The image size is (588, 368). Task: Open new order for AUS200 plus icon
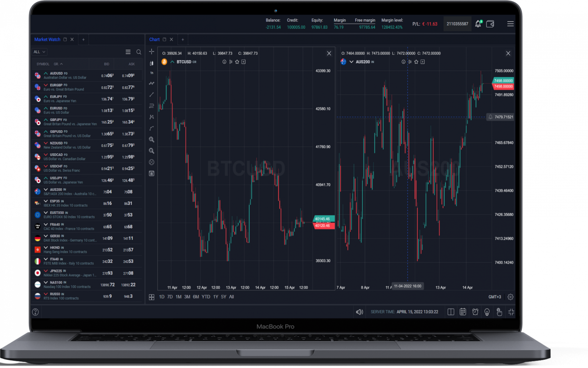coord(423,62)
